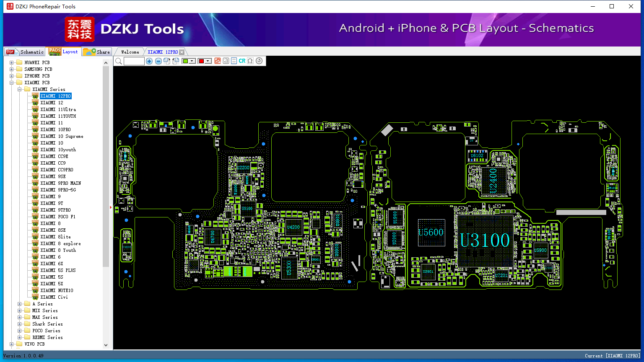The image size is (644, 362).
Task: Expand the IPHONE PCB tree node
Action: pos(11,76)
